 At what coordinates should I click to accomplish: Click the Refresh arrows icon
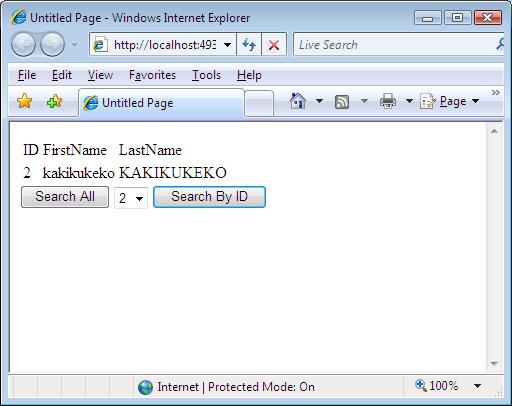(x=249, y=44)
